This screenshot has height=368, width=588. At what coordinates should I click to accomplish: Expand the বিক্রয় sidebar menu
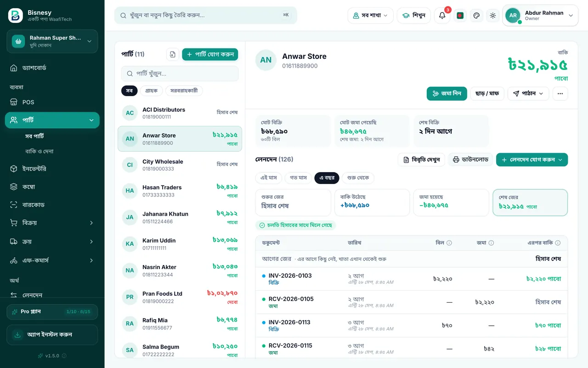(52, 223)
